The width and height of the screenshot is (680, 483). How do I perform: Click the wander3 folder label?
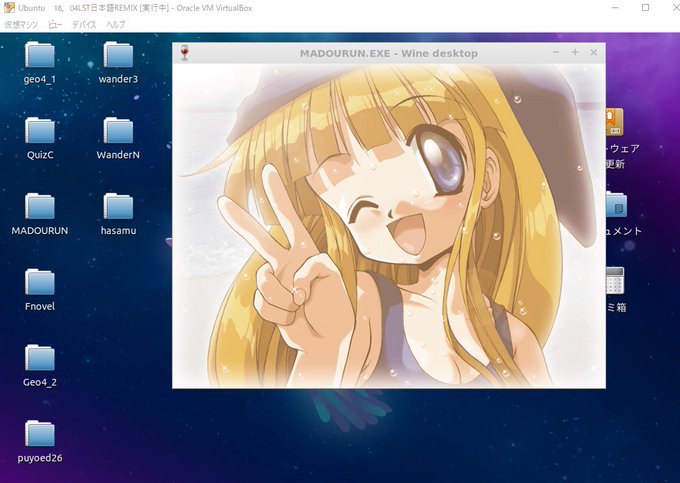pos(118,79)
